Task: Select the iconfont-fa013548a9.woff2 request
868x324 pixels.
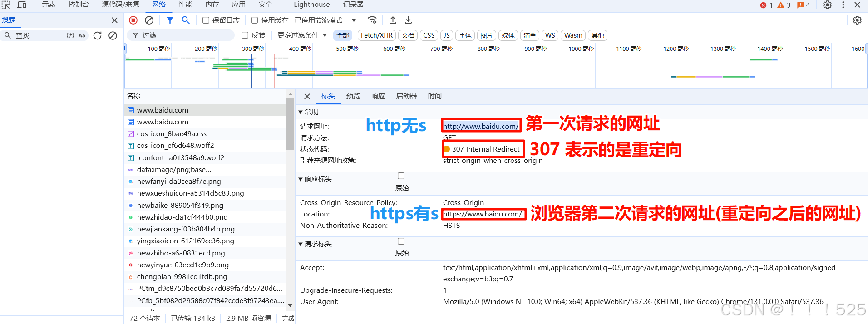Action: tap(205, 157)
